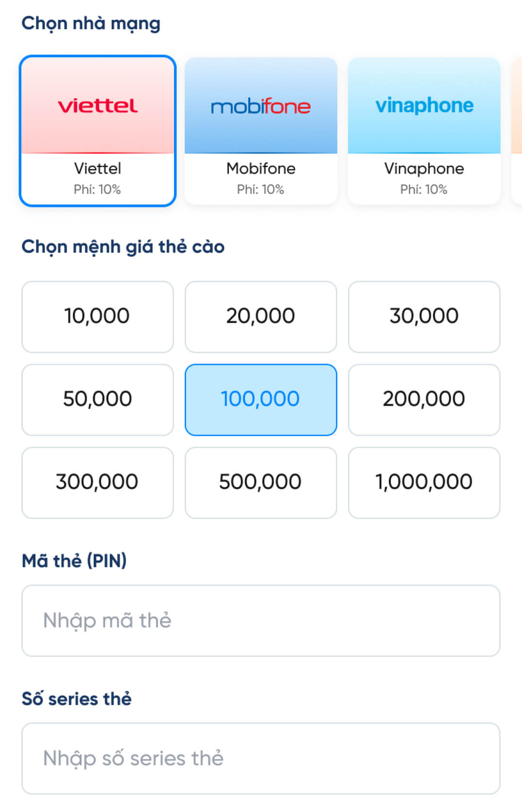Select the 10,000 card denomination

pos(97,316)
